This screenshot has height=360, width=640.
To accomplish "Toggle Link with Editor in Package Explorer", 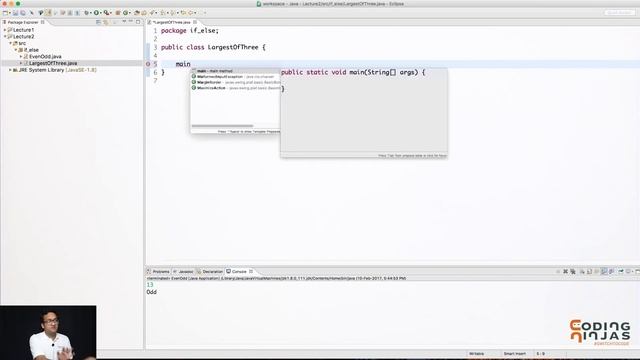I will click(x=106, y=22).
